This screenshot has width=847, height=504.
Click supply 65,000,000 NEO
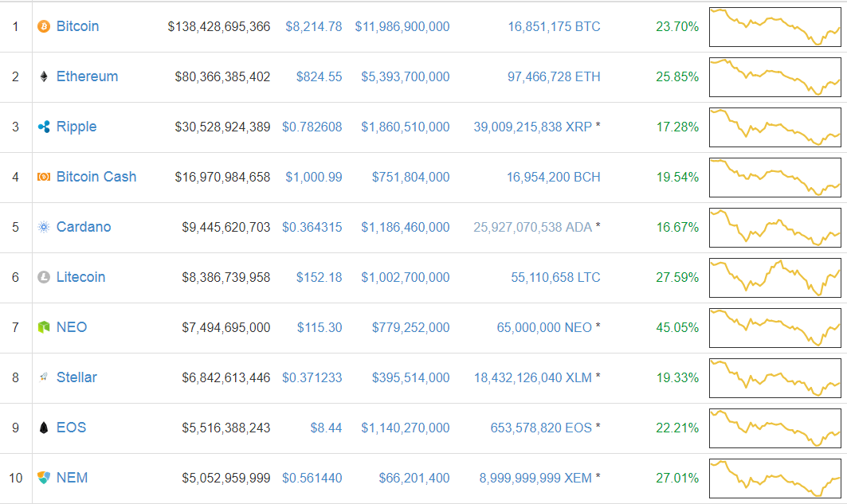(544, 327)
